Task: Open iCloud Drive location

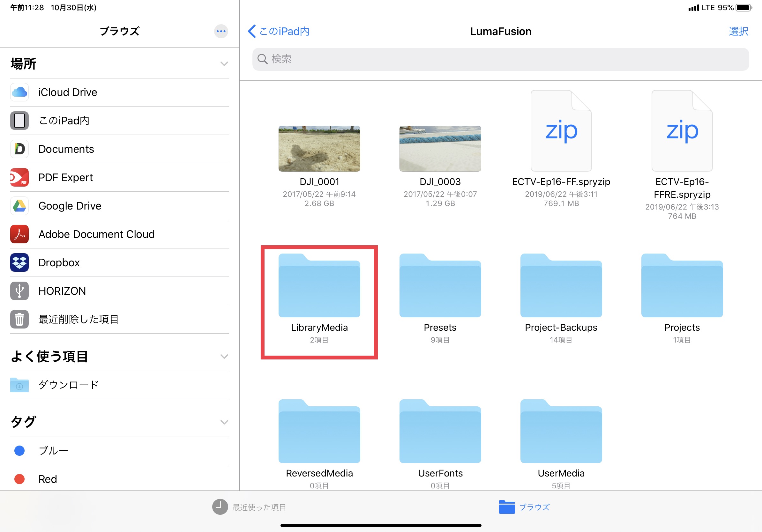Action: pos(68,92)
